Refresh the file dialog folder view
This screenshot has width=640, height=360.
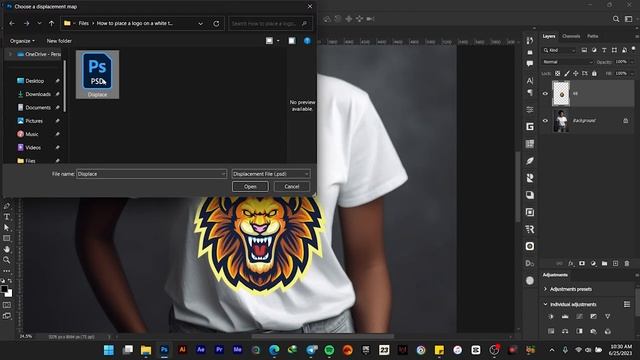click(216, 24)
